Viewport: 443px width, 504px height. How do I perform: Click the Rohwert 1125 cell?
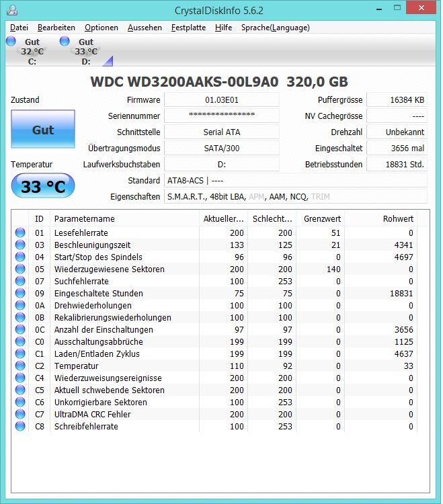tap(403, 341)
